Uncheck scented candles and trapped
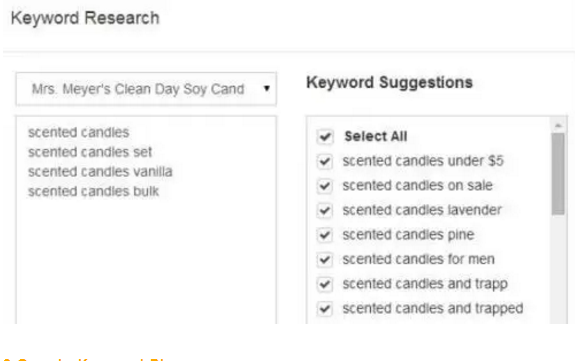 point(325,309)
